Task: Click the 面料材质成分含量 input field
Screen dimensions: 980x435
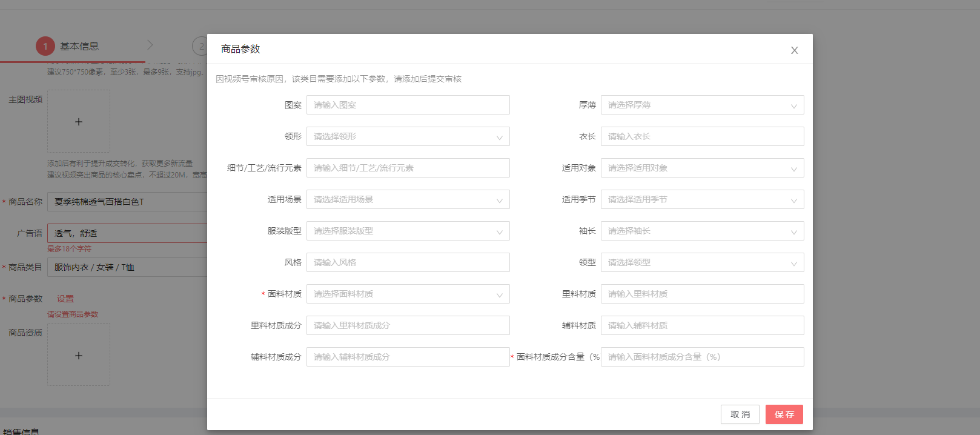Action: [702, 357]
